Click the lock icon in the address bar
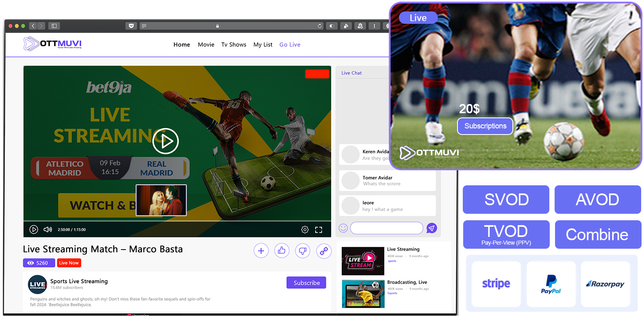 pos(217,26)
